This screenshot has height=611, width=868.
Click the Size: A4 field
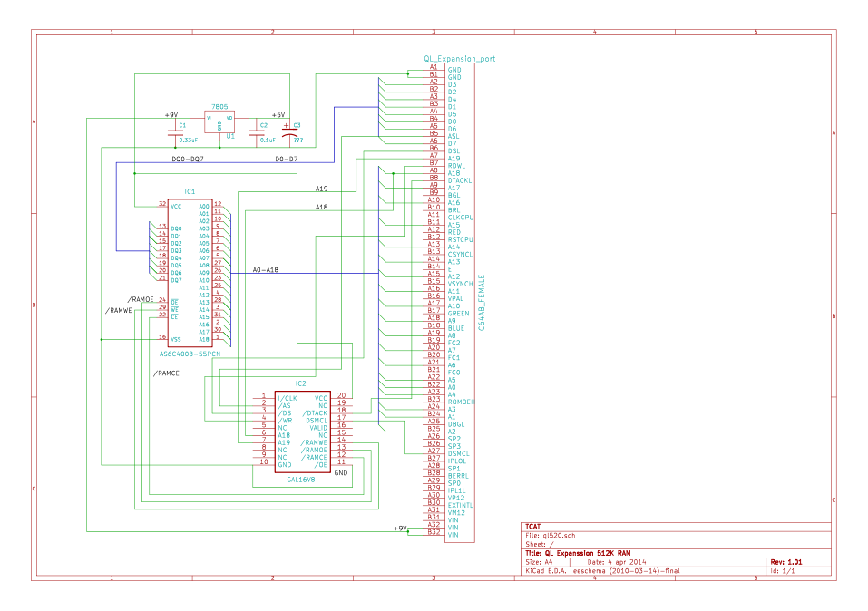click(x=539, y=562)
